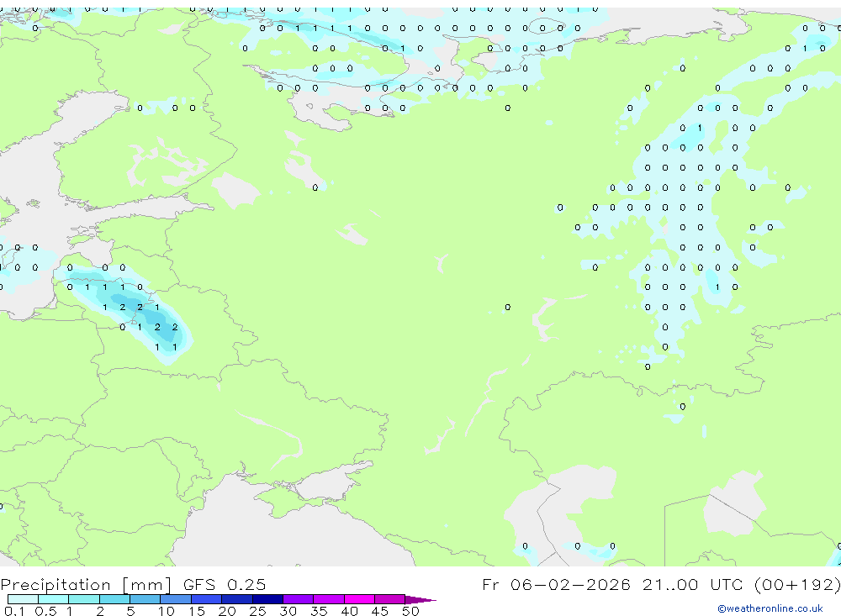
Task: Click the 25–30 mm navy legend swatch
Action: coord(267,599)
